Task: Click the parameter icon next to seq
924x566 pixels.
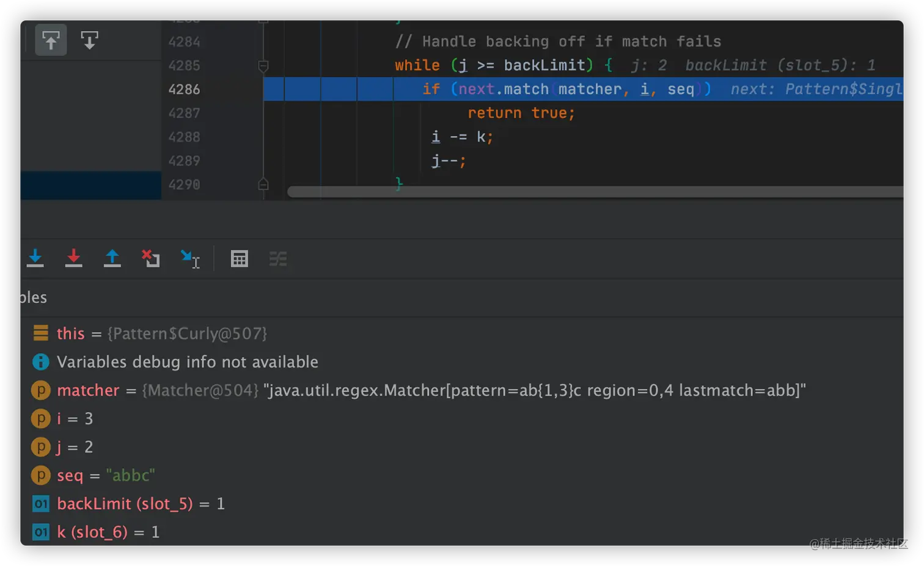Action: (x=41, y=475)
